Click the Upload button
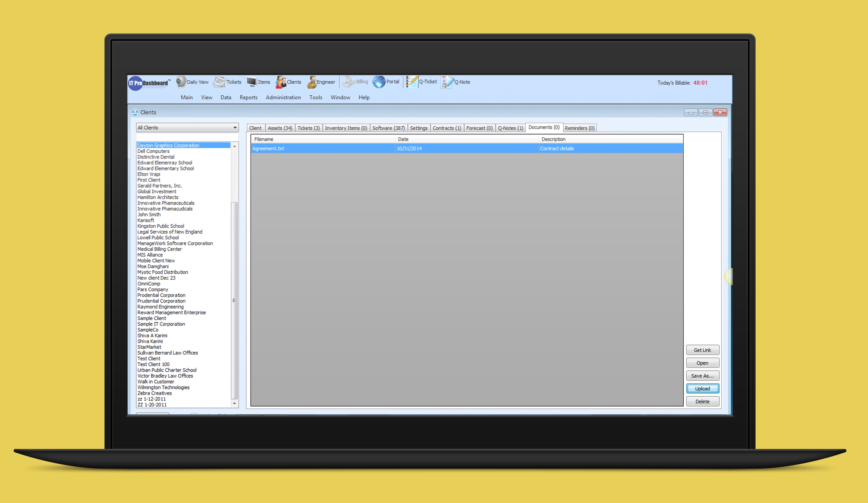This screenshot has height=503, width=868. [x=702, y=388]
